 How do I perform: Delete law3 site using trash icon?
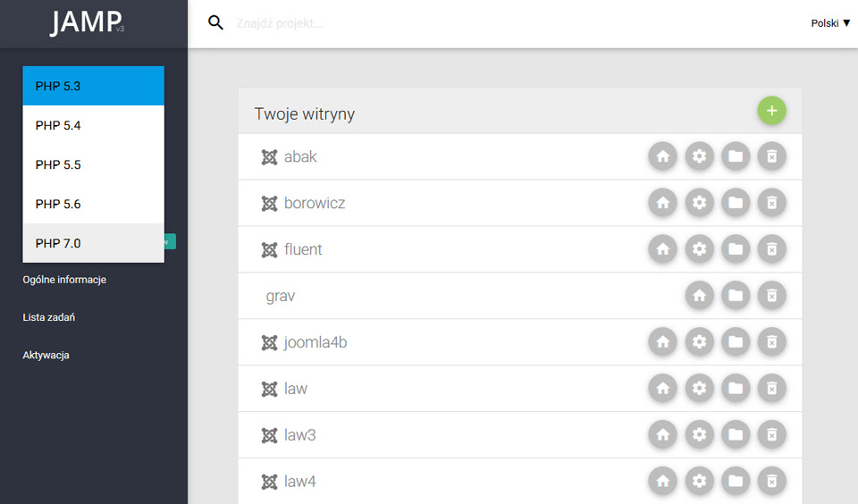(x=771, y=435)
